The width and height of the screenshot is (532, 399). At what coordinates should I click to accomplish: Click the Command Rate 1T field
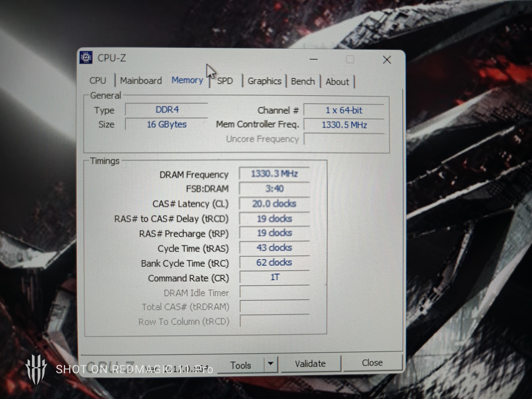point(275,277)
